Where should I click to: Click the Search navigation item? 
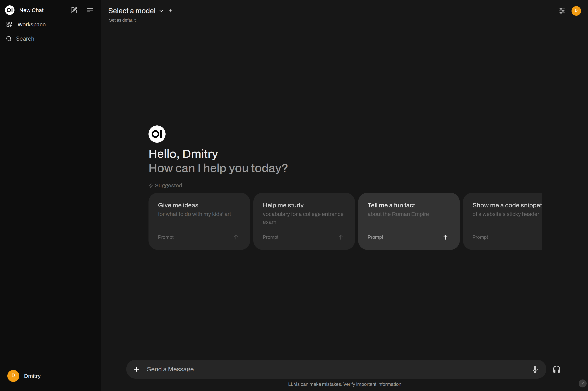point(25,39)
